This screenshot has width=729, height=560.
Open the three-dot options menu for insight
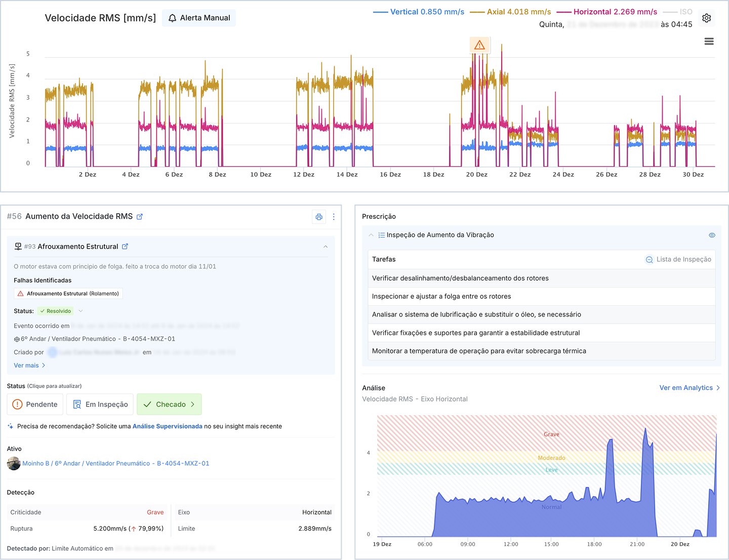pyautogui.click(x=334, y=217)
